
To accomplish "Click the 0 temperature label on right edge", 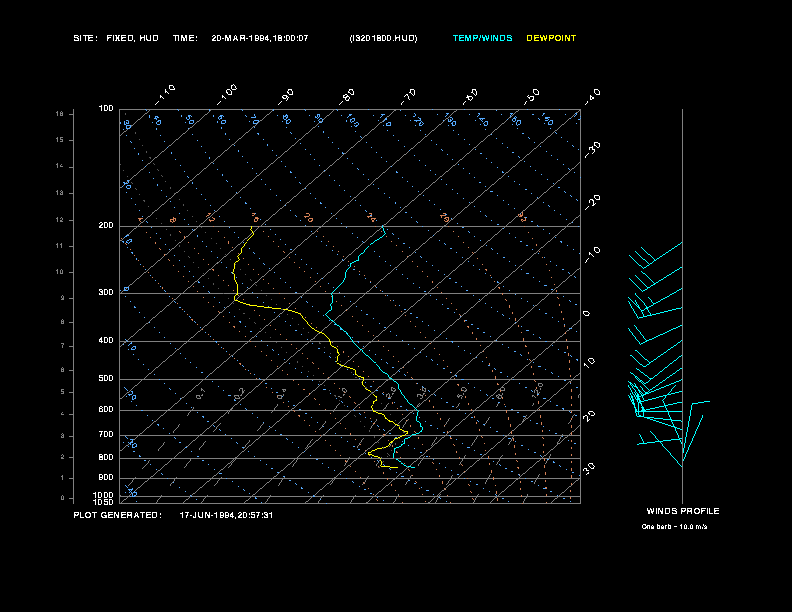I will pyautogui.click(x=587, y=314).
